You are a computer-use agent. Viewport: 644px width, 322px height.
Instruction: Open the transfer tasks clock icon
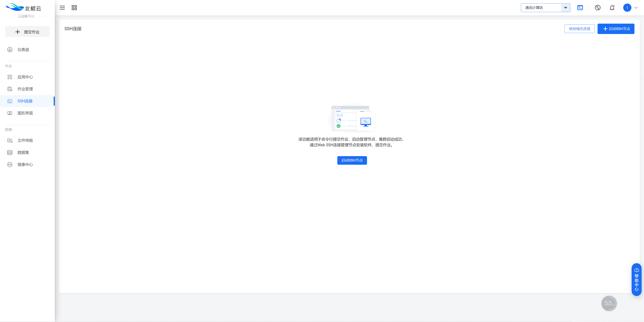pyautogui.click(x=598, y=8)
